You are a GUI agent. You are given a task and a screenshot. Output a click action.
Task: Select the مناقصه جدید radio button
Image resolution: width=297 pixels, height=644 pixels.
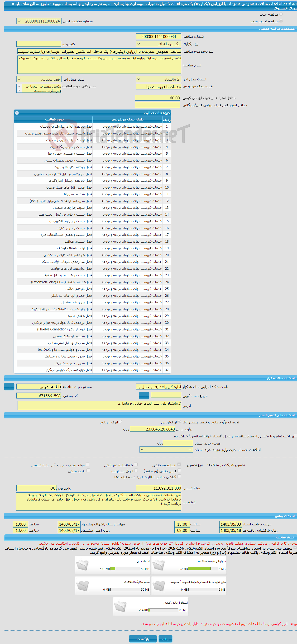coord(281,14)
